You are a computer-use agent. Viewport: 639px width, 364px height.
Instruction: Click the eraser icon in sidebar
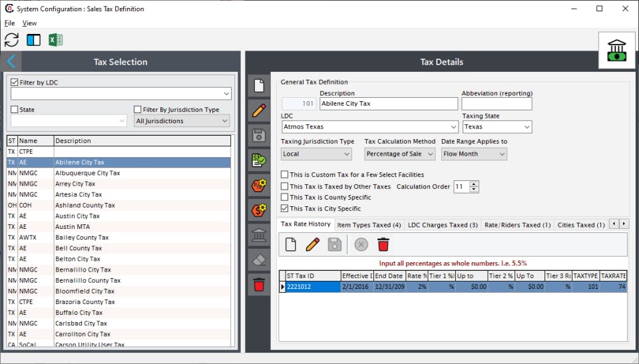coord(259,260)
